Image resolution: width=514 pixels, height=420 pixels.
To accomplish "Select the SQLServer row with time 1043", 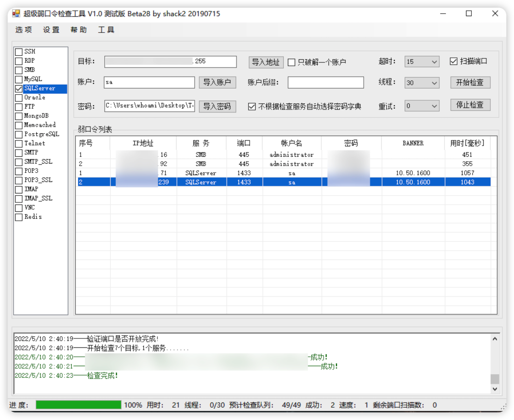I will (284, 182).
